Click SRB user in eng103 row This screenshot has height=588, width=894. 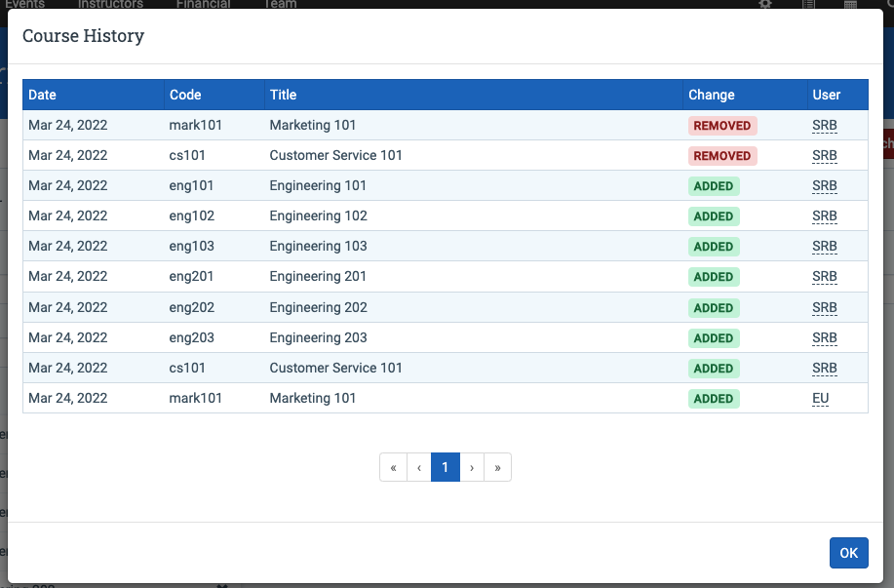[825, 246]
